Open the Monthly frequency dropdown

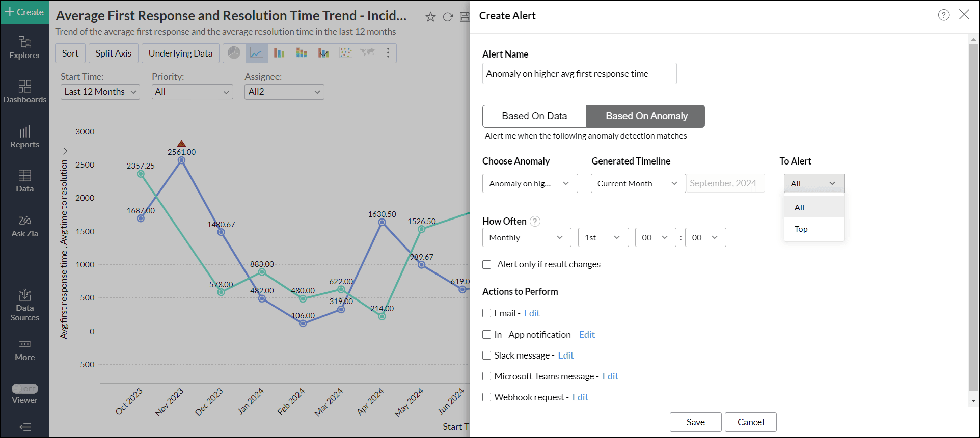(526, 237)
